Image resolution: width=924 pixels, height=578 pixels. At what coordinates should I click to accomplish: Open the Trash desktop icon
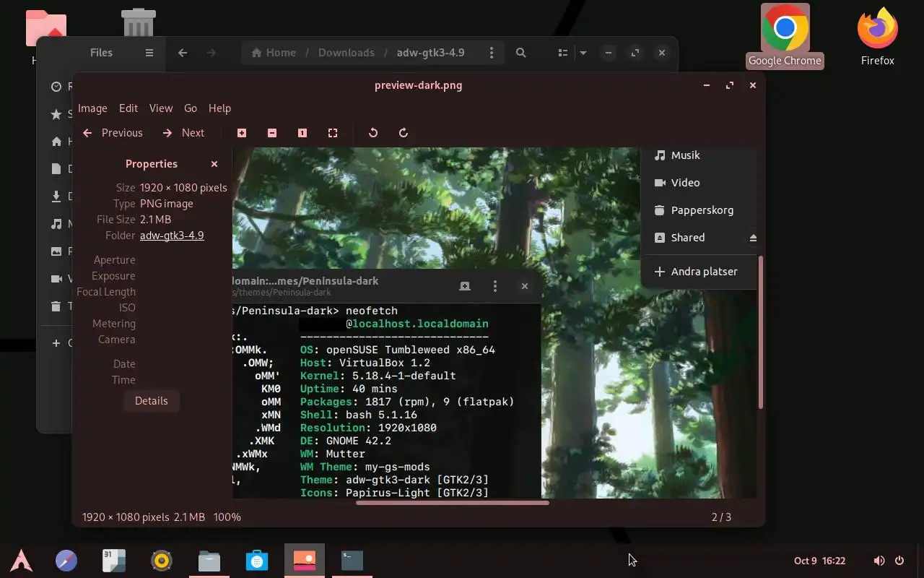click(138, 22)
